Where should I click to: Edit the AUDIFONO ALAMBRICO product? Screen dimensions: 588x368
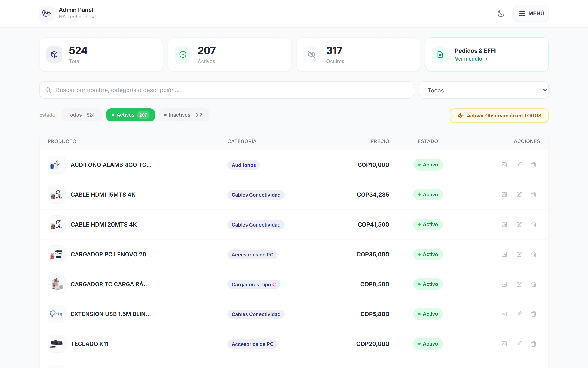[x=519, y=165]
